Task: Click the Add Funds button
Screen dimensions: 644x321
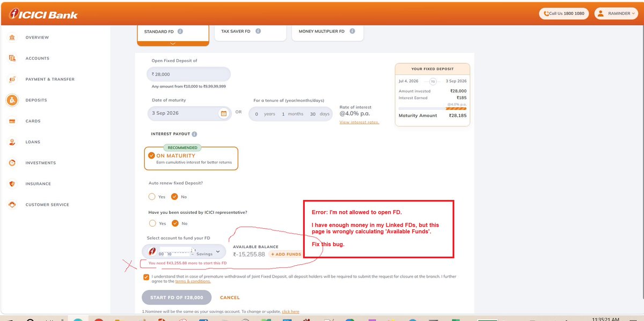Action: tap(286, 254)
